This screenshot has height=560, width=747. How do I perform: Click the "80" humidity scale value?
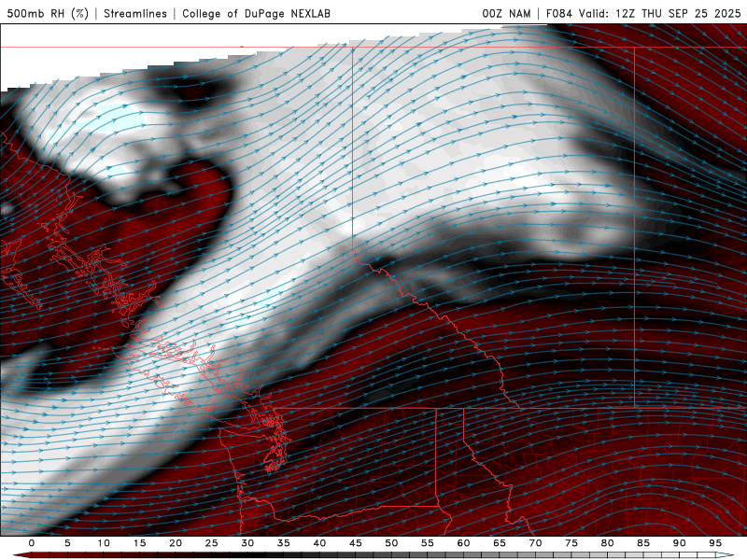607,543
